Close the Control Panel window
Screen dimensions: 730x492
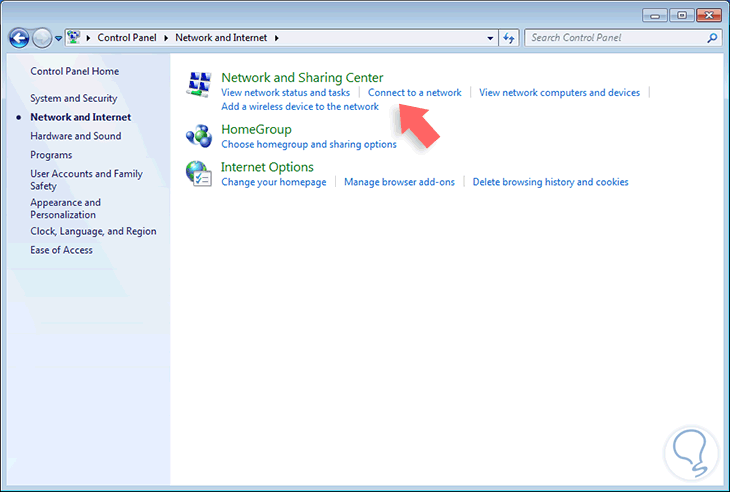point(709,15)
